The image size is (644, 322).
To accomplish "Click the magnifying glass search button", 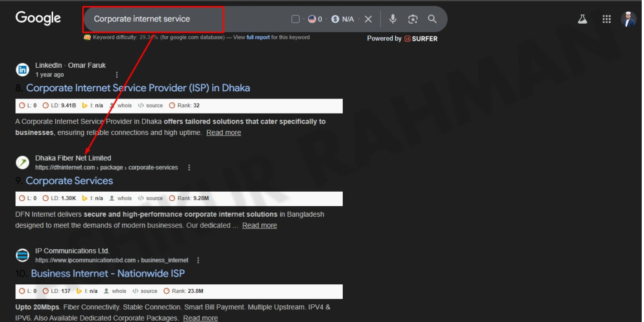I will [432, 19].
